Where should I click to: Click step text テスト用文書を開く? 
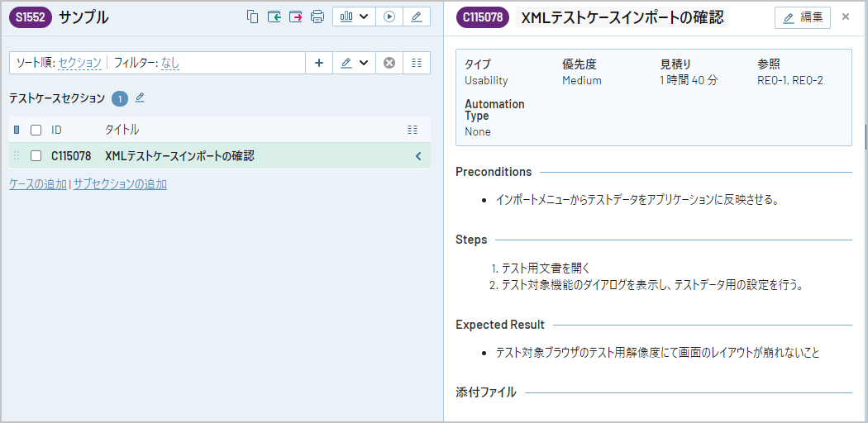click(546, 269)
